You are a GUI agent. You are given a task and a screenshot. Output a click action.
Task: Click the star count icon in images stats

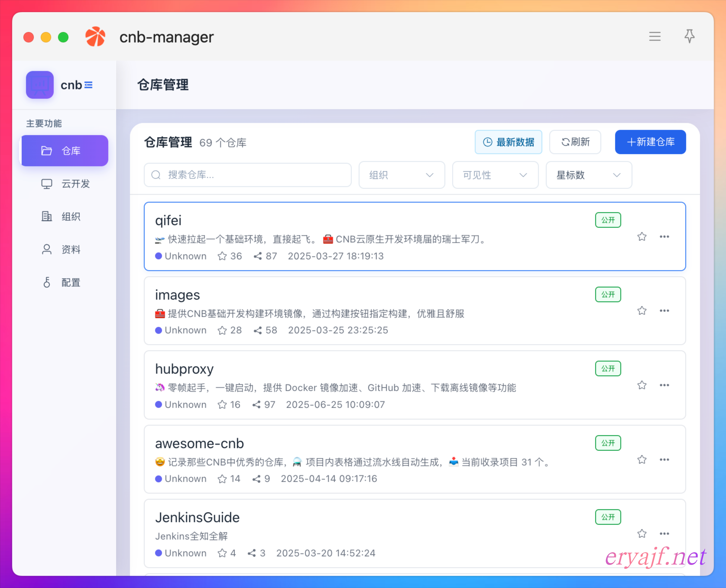222,331
